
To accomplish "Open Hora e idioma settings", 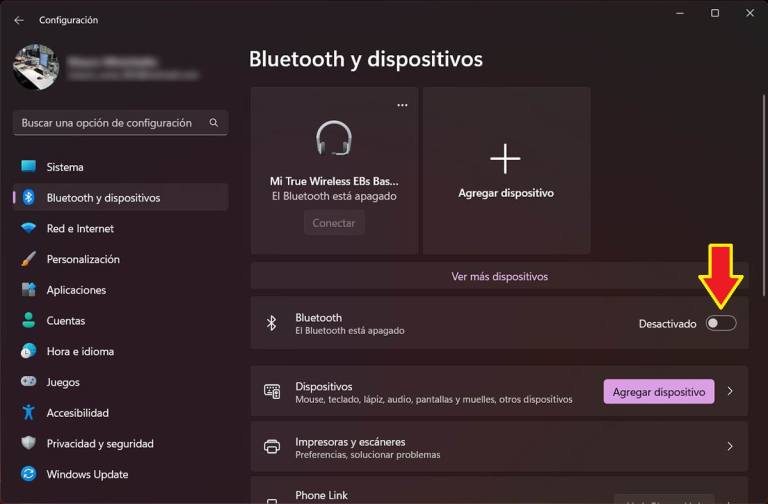I will pyautogui.click(x=79, y=352).
